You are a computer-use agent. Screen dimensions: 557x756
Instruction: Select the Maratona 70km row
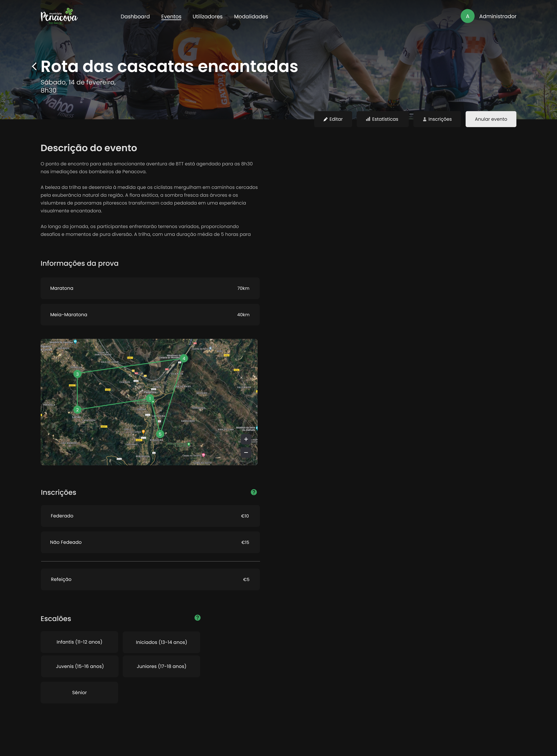150,288
